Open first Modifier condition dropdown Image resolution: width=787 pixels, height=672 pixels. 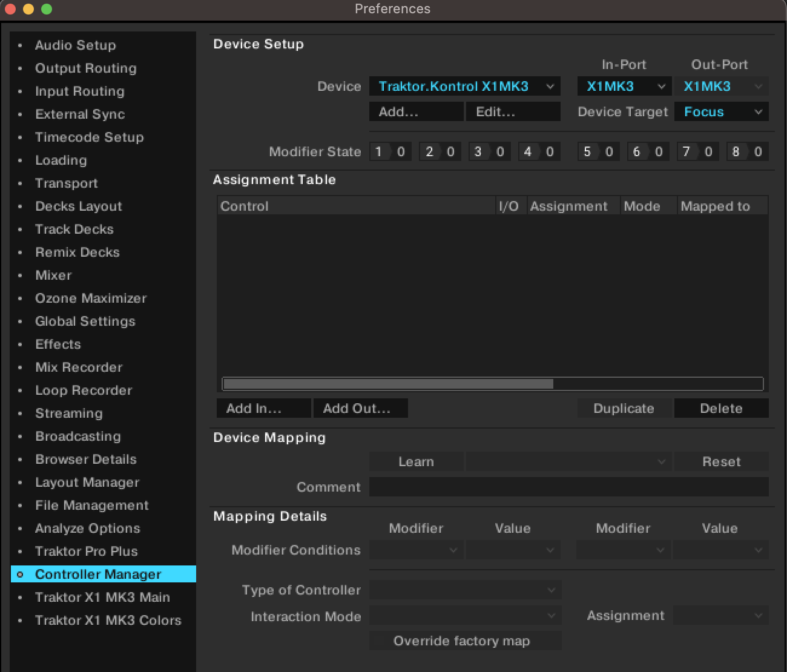416,550
